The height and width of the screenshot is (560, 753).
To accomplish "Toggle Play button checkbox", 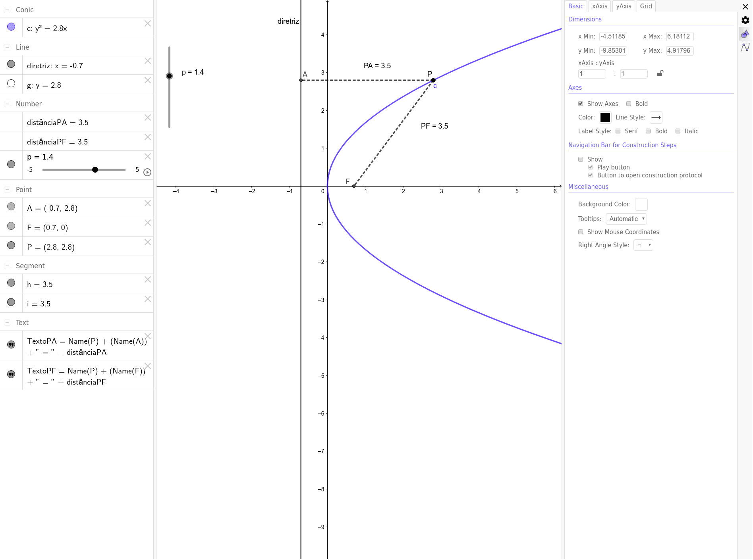I will [x=591, y=167].
